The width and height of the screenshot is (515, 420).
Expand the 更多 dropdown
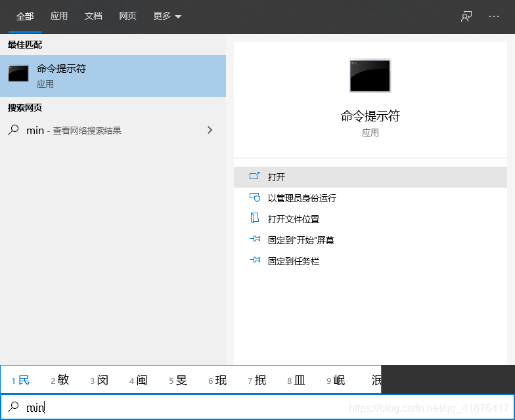[x=167, y=16]
